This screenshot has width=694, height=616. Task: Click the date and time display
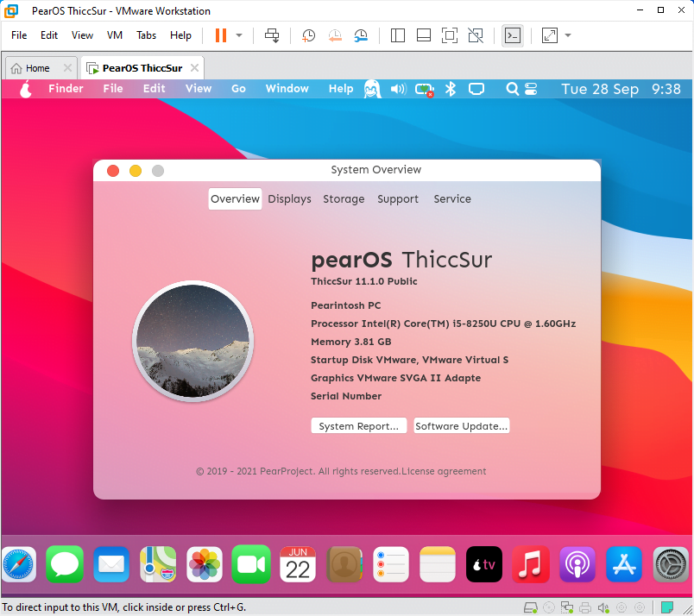(621, 89)
